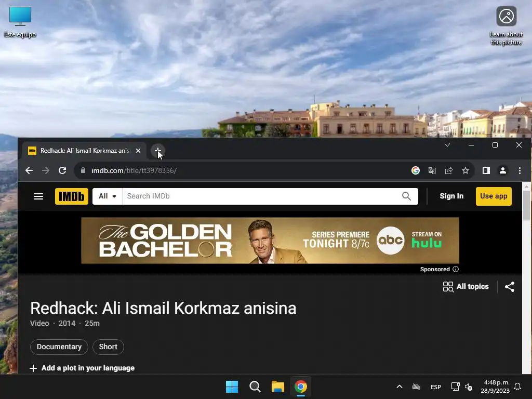Click the cloud sync tray icon
This screenshot has height=399, width=532.
click(x=416, y=387)
